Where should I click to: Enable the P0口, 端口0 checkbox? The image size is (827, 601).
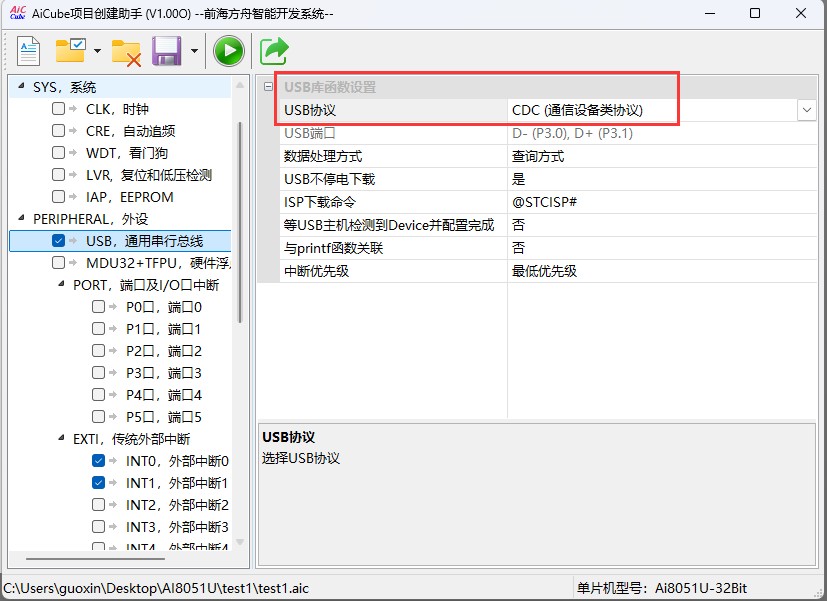[x=98, y=307]
